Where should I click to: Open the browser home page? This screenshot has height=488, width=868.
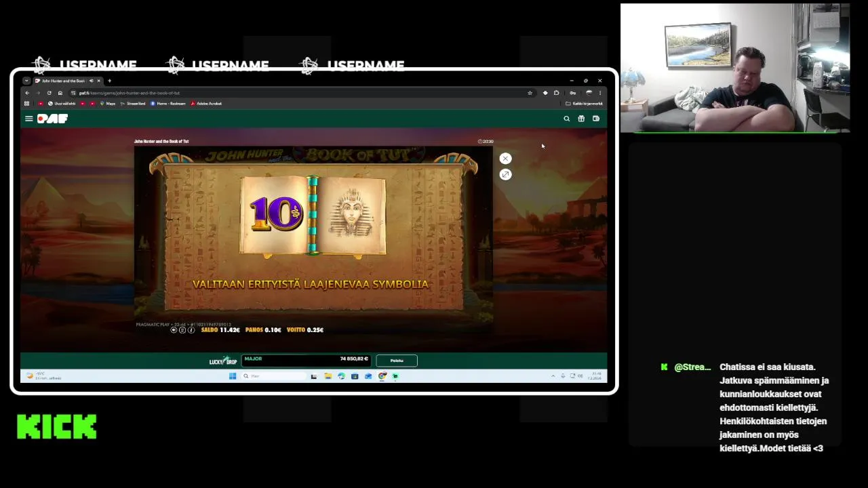coord(60,93)
